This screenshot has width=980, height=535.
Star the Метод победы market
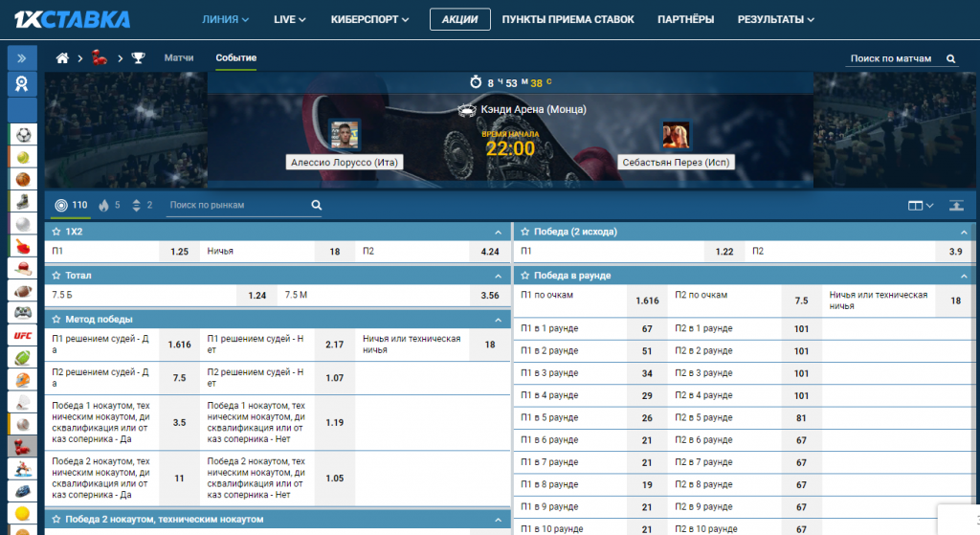[56, 319]
